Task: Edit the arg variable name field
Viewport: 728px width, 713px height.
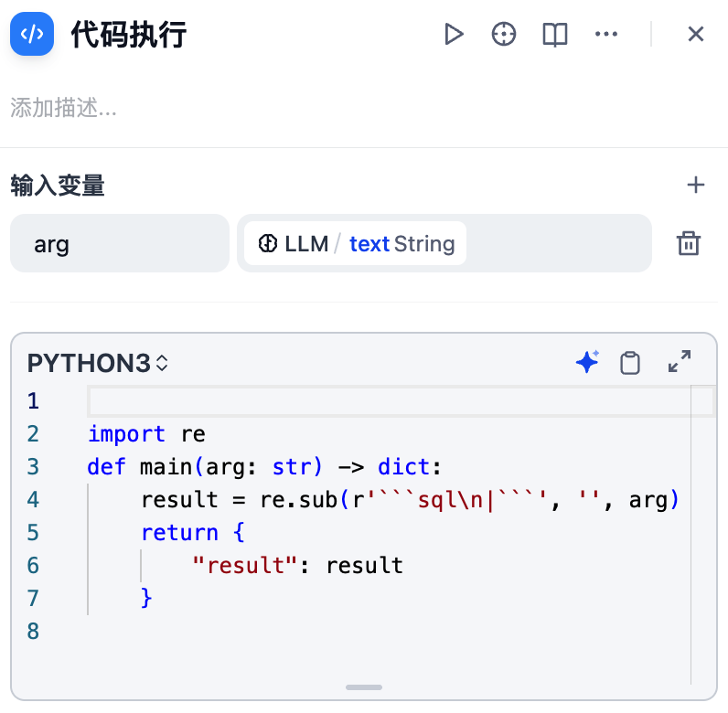Action: [120, 243]
